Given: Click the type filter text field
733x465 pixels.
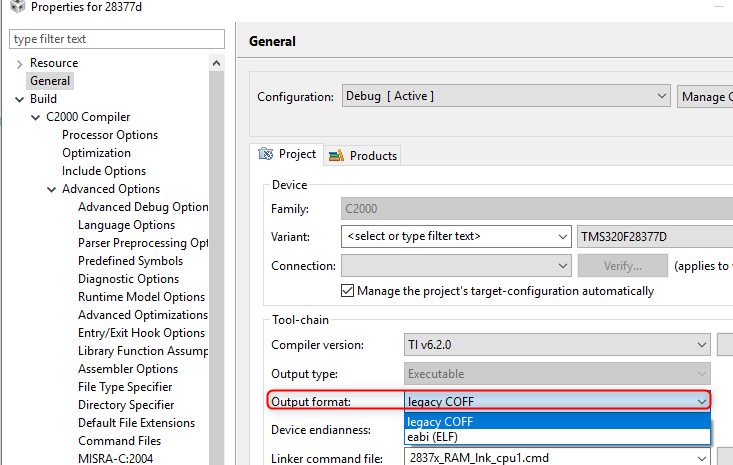Looking at the screenshot, I should pyautogui.click(x=117, y=39).
